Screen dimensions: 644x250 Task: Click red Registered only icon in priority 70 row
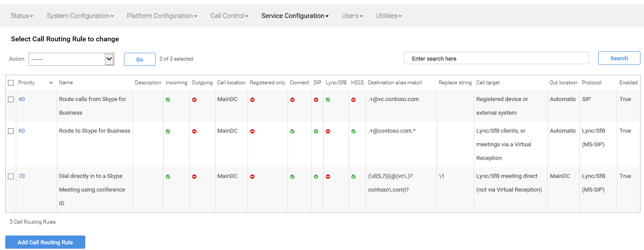tap(252, 177)
